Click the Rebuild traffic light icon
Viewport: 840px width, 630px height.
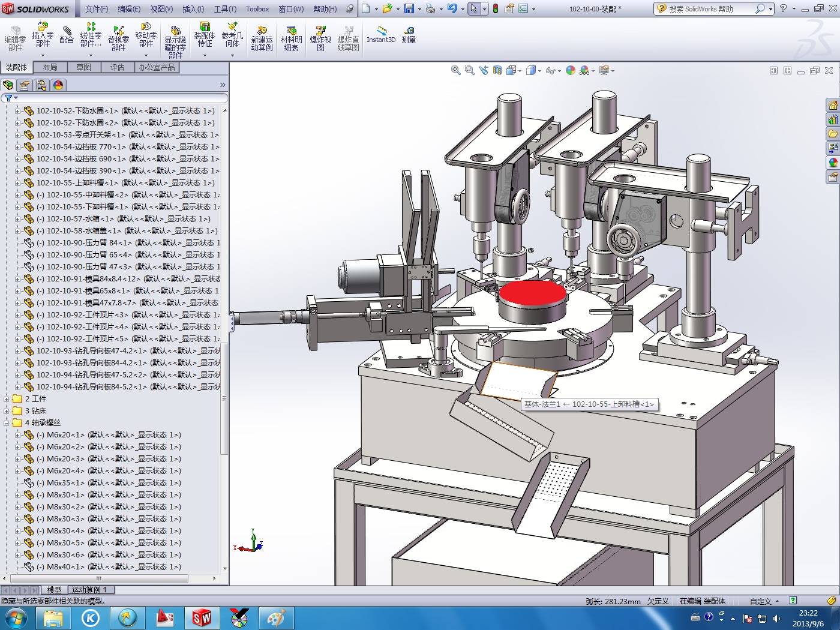[x=496, y=8]
